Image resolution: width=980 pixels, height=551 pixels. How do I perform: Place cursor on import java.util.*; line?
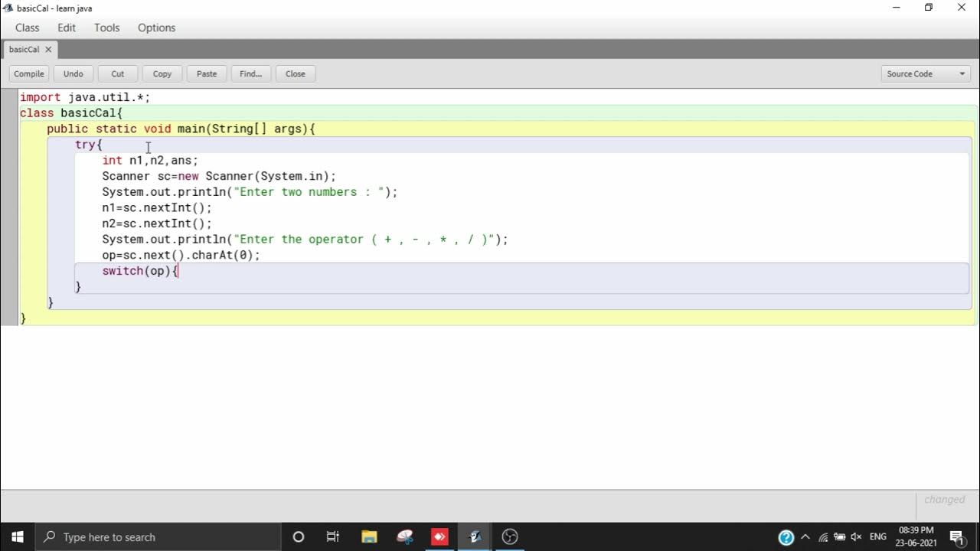[85, 97]
